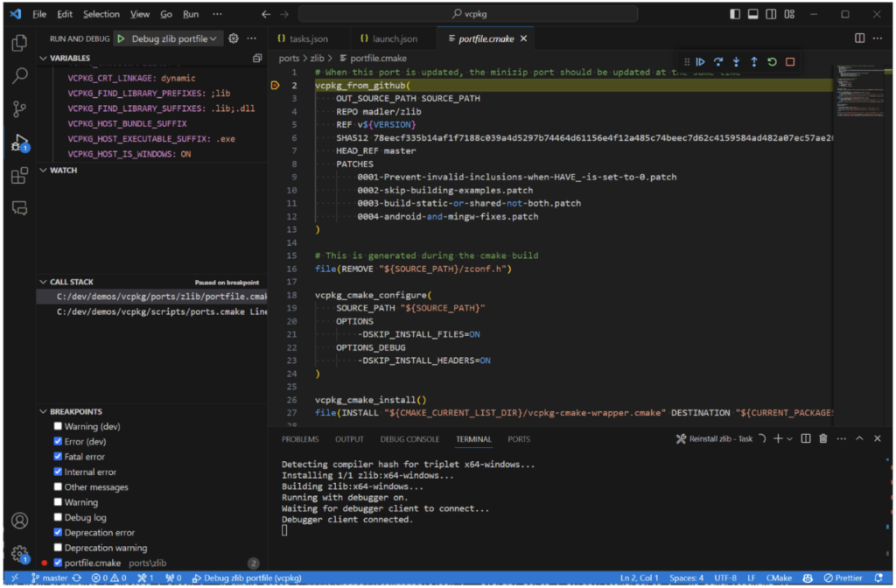Select the Step Over debug icon
The width and height of the screenshot is (896, 588).
pyautogui.click(x=718, y=62)
